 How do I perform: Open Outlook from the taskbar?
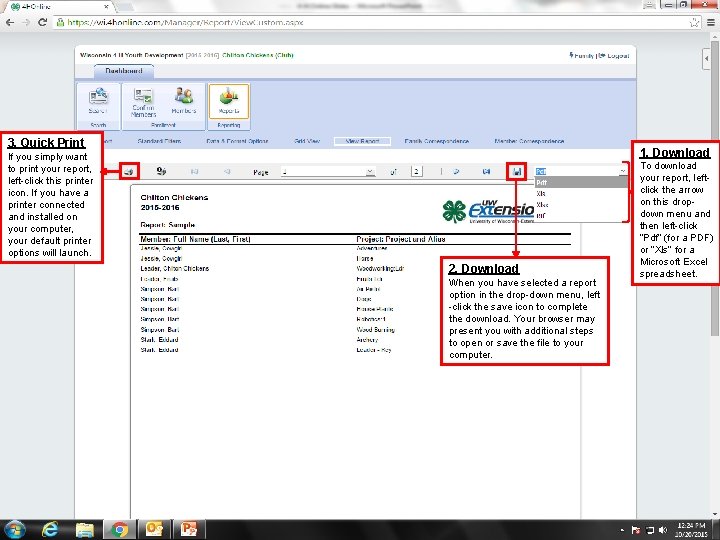[x=154, y=530]
